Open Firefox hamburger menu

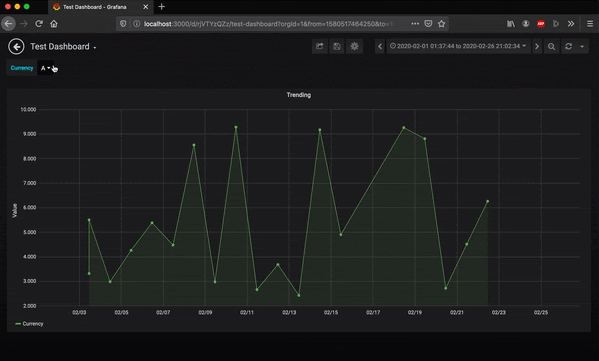(590, 24)
